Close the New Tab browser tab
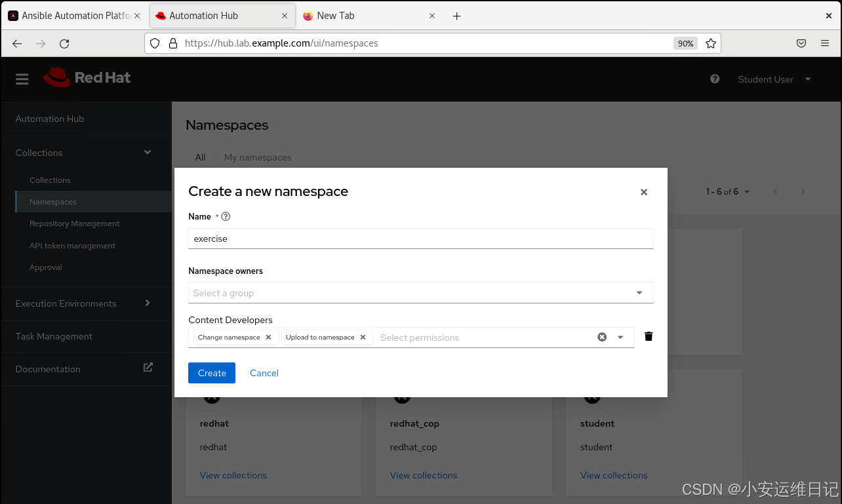 pos(432,16)
